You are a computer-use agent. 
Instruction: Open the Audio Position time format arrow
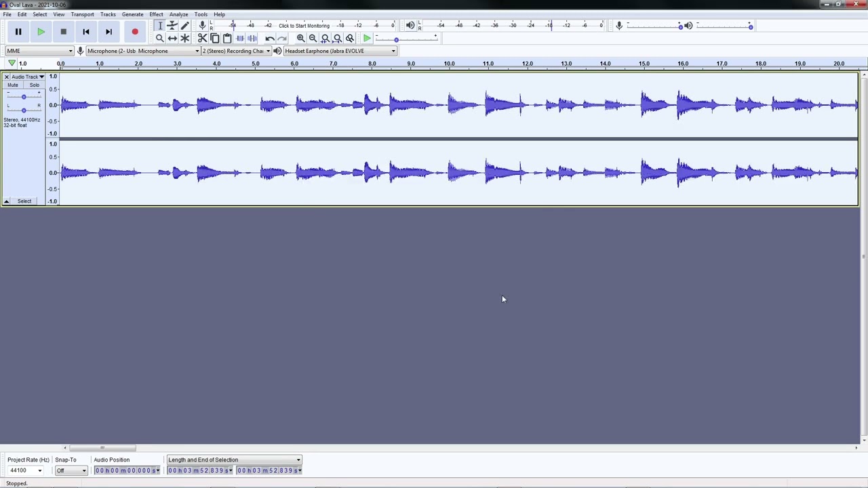click(158, 470)
